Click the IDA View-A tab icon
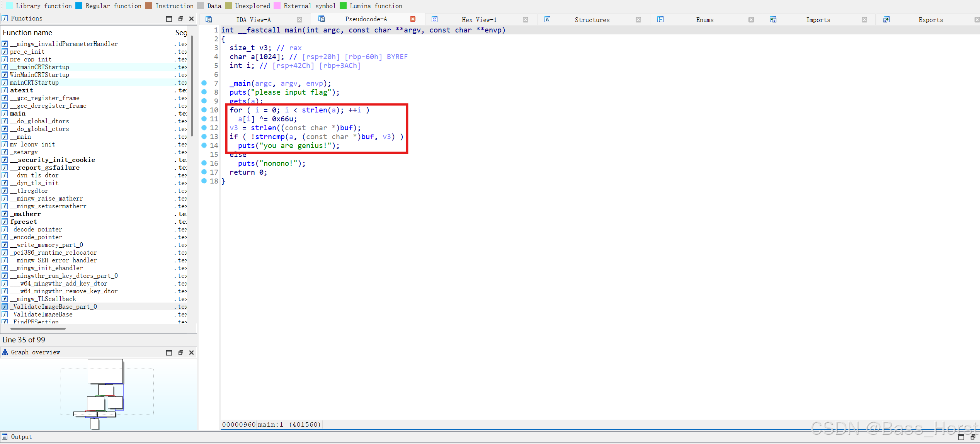Screen dimensions: 980x444 coord(209,19)
